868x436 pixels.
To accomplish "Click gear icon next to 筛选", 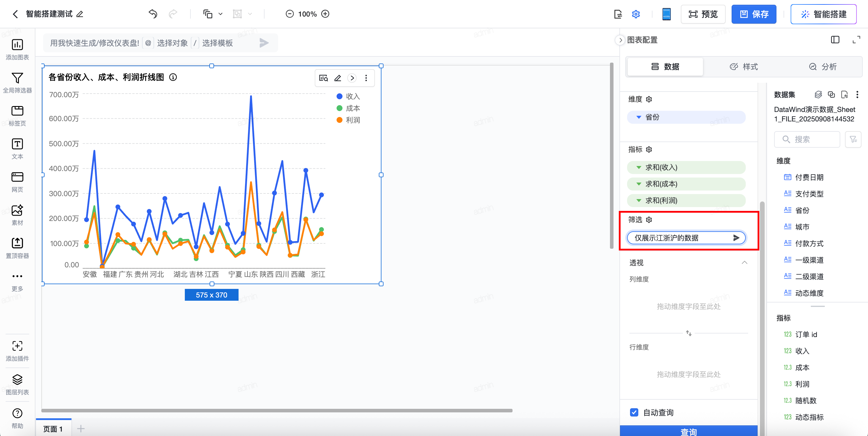I will (649, 220).
